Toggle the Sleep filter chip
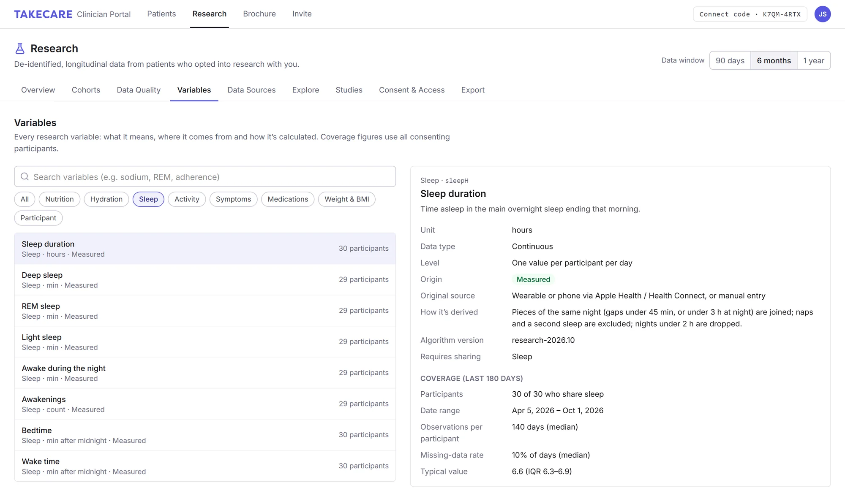The height and width of the screenshot is (504, 845). point(148,199)
